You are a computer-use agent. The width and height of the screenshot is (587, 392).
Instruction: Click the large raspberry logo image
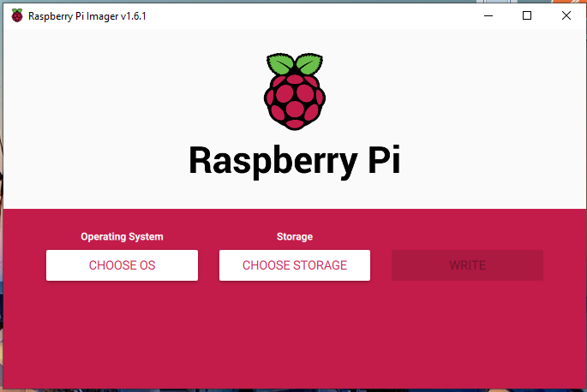pyautogui.click(x=295, y=92)
